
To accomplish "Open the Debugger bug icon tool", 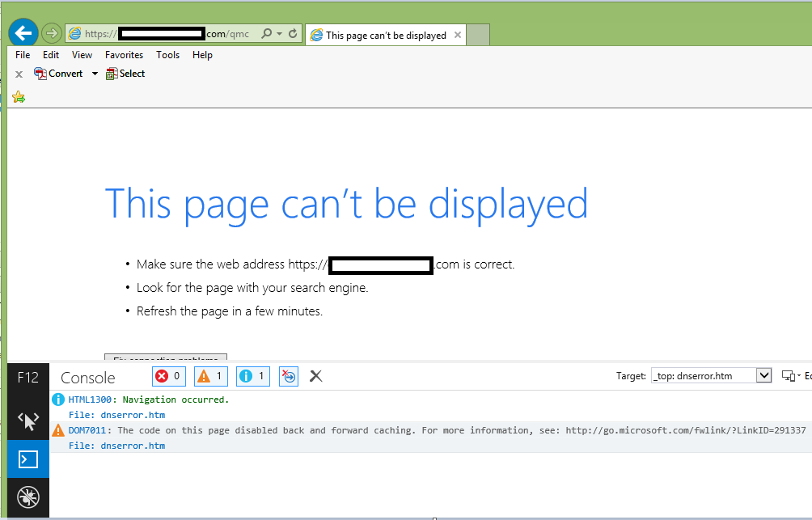I will tap(28, 497).
